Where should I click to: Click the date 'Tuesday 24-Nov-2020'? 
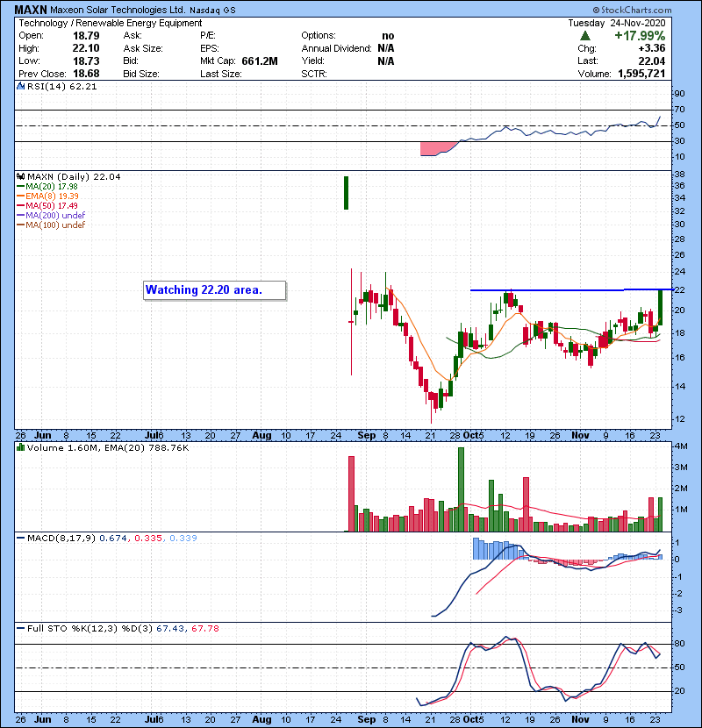pos(617,23)
